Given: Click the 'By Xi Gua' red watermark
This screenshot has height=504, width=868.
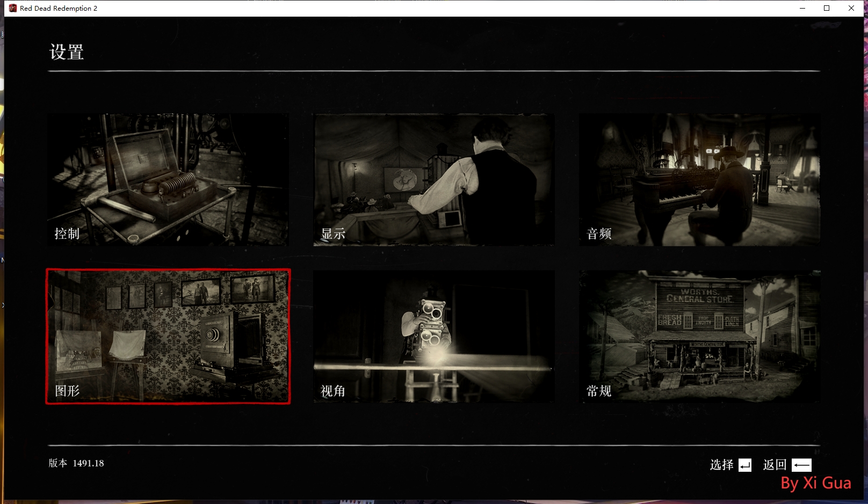Looking at the screenshot, I should pyautogui.click(x=815, y=483).
